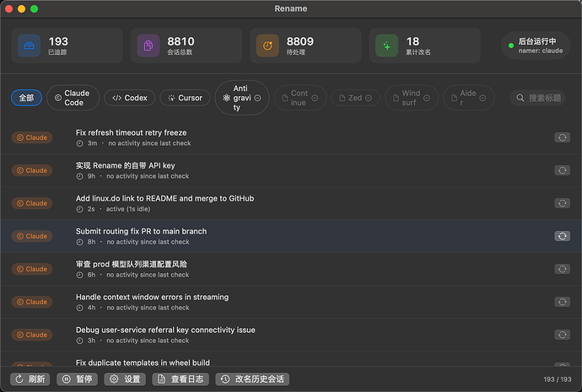The width and height of the screenshot is (582, 392).
Task: Click refresh icon for Debug user-service row
Action: tap(562, 335)
